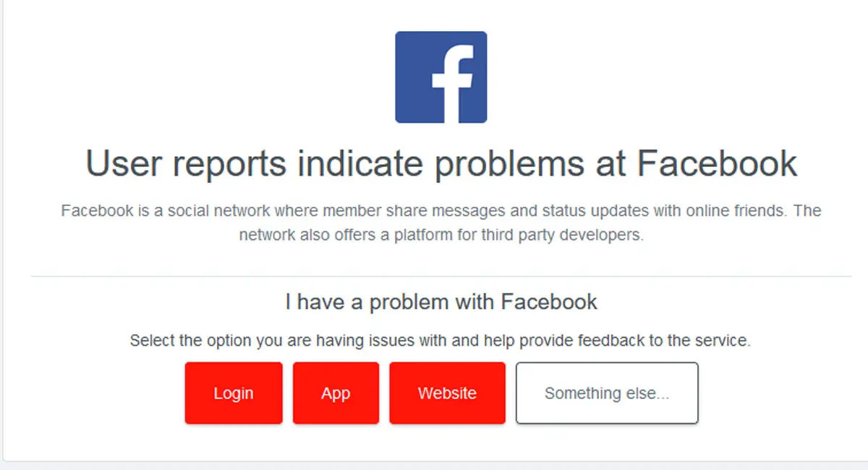Pick the Login option under the problem section
Screen dimensions: 868x470
pyautogui.click(x=233, y=393)
